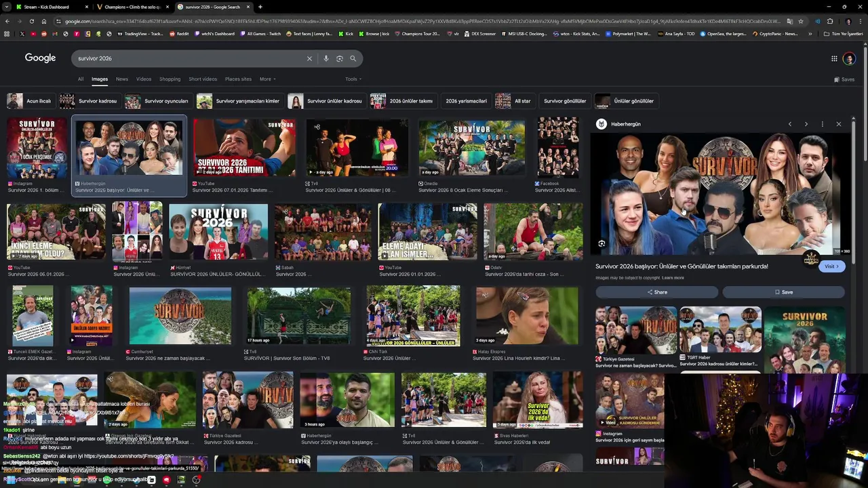This screenshot has height=488, width=868.
Task: Open the Chrome three-dot menu
Action: coord(861,21)
